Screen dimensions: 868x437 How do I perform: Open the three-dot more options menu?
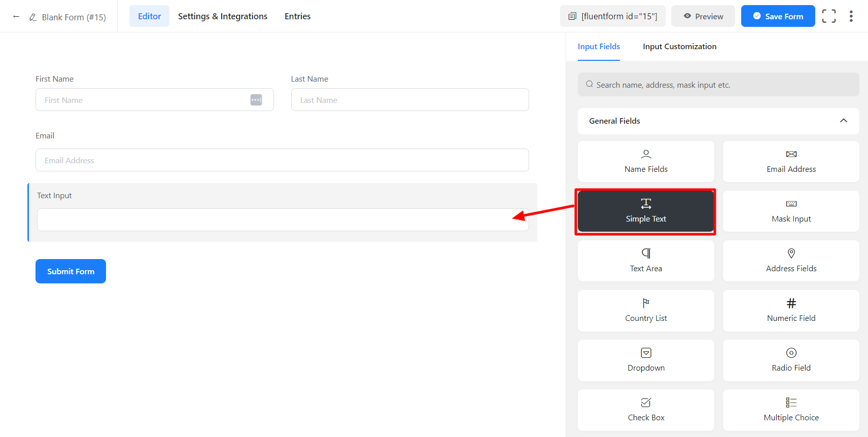851,16
